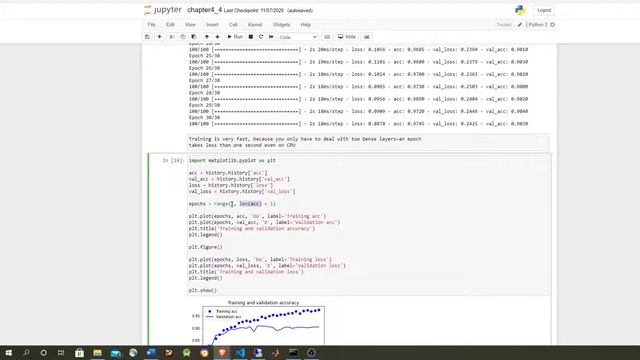Launch the Voila view
This screenshot has width=640, height=360.
click(347, 37)
